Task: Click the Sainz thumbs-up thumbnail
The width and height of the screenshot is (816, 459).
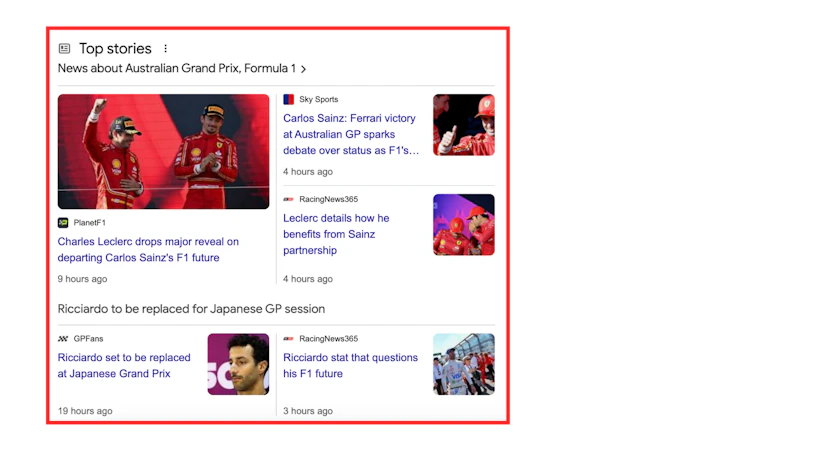Action: 464,125
